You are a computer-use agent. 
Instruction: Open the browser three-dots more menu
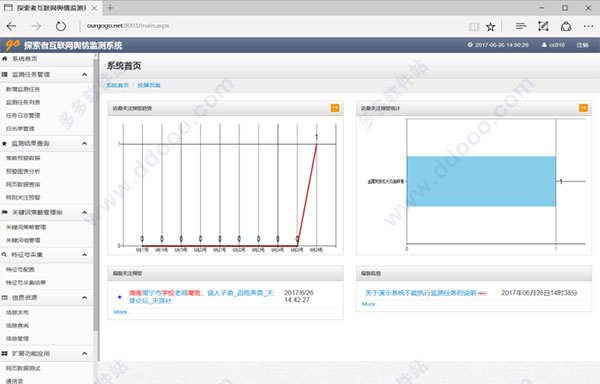coord(589,26)
